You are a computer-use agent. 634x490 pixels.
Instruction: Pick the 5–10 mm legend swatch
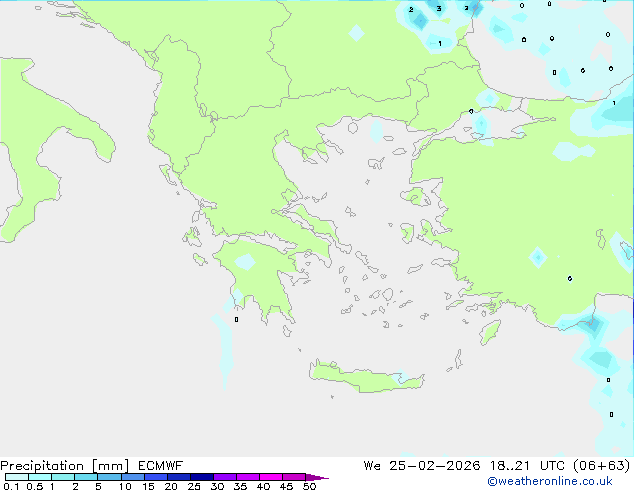(x=109, y=477)
